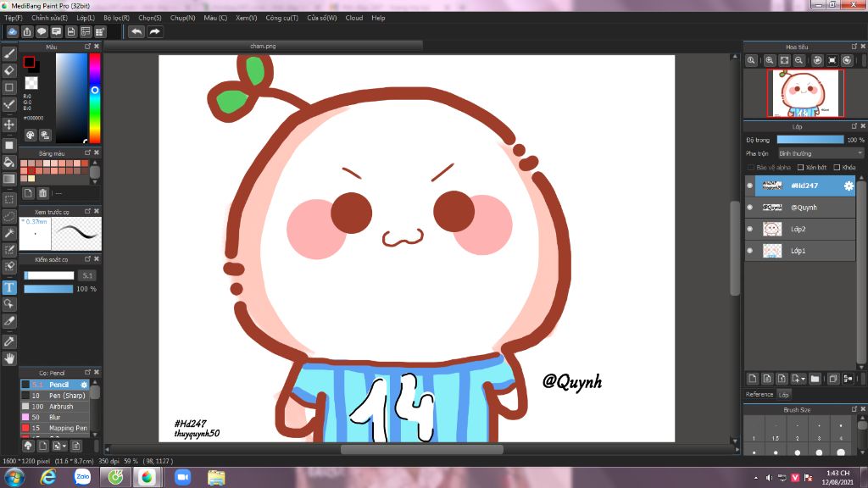The width and height of the screenshot is (868, 488).
Task: Select the Lasso tool
Action: 9,216
